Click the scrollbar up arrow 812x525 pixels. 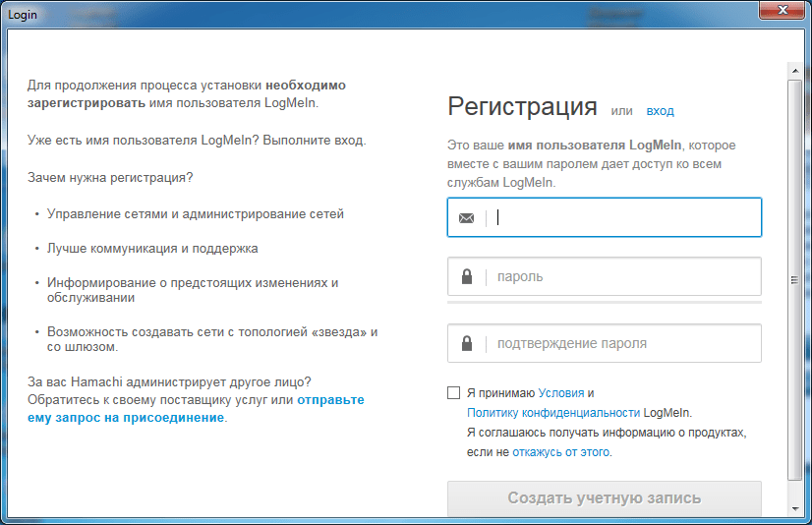coord(795,69)
